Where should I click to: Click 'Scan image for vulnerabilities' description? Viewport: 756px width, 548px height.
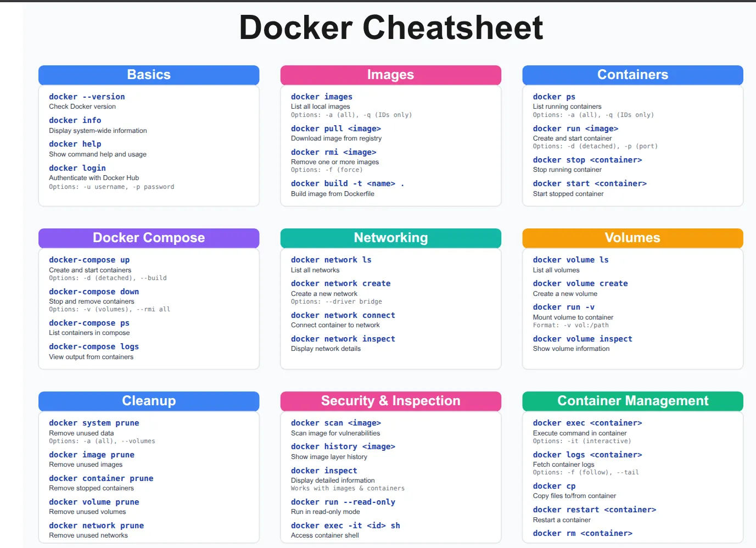(335, 433)
